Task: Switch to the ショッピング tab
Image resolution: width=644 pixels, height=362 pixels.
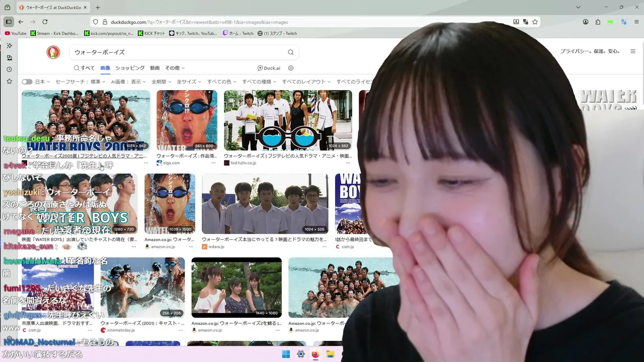Action: click(x=130, y=68)
